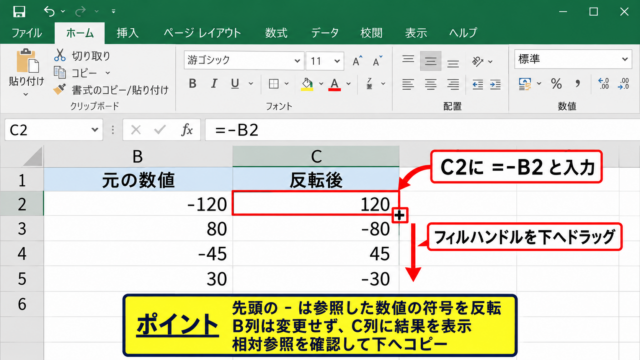The width and height of the screenshot is (640, 360).
Task: Select column B header
Action: pyautogui.click(x=138, y=156)
